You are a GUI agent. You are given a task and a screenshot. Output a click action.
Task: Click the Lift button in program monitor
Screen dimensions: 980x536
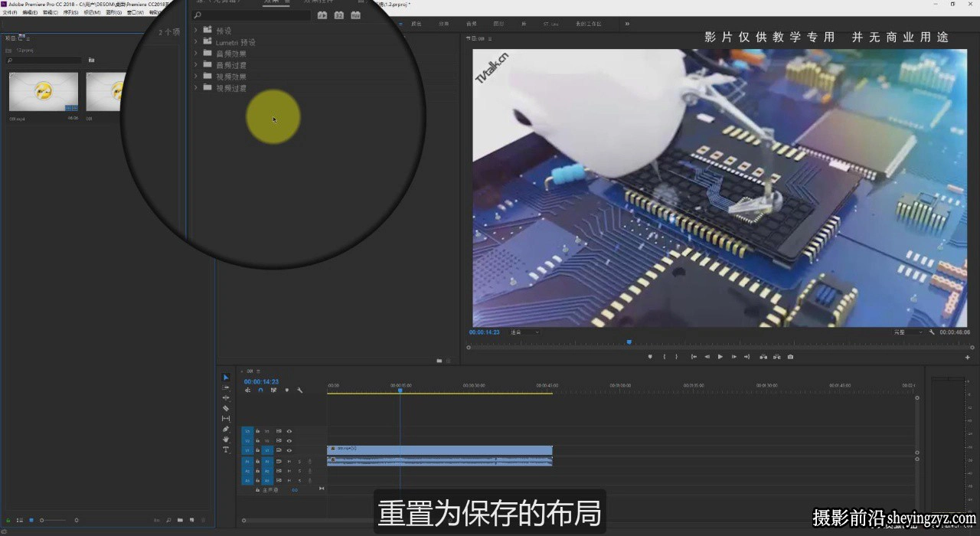coord(763,357)
